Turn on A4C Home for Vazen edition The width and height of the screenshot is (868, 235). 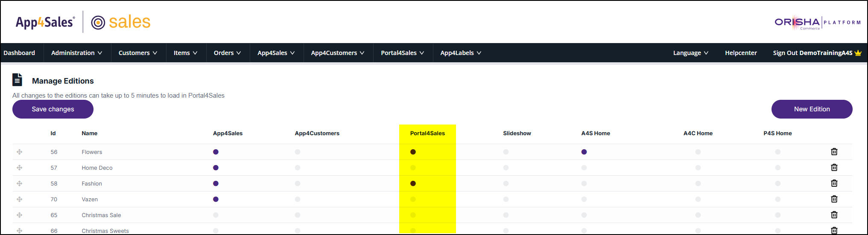click(x=698, y=199)
